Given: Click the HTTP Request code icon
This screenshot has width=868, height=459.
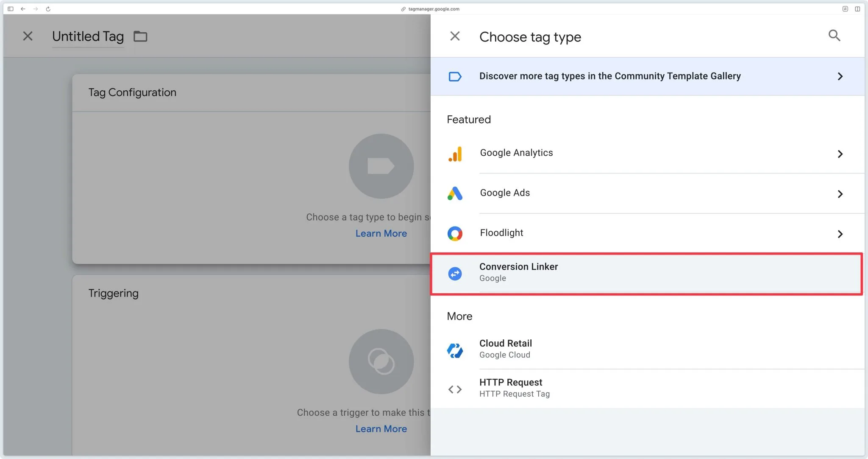Looking at the screenshot, I should pyautogui.click(x=455, y=389).
